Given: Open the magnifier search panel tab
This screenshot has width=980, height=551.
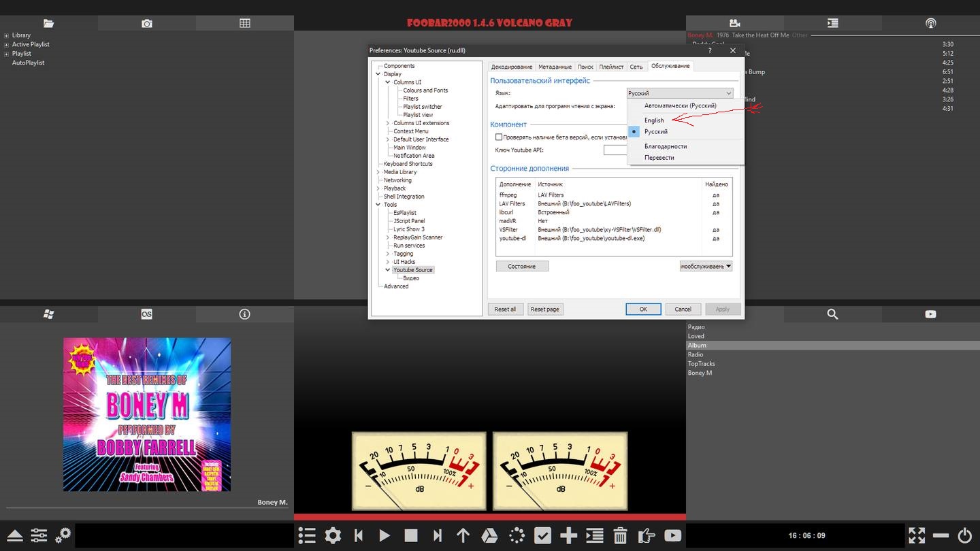Looking at the screenshot, I should point(832,314).
